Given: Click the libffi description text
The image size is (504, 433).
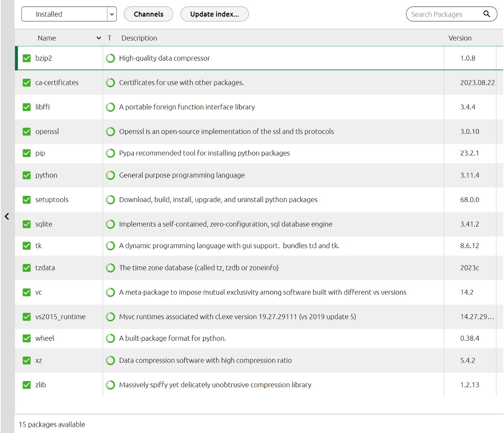Looking at the screenshot, I should pyautogui.click(x=187, y=107).
